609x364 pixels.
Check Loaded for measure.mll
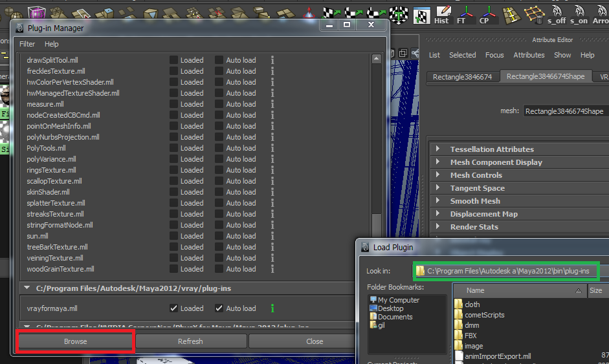pos(173,104)
